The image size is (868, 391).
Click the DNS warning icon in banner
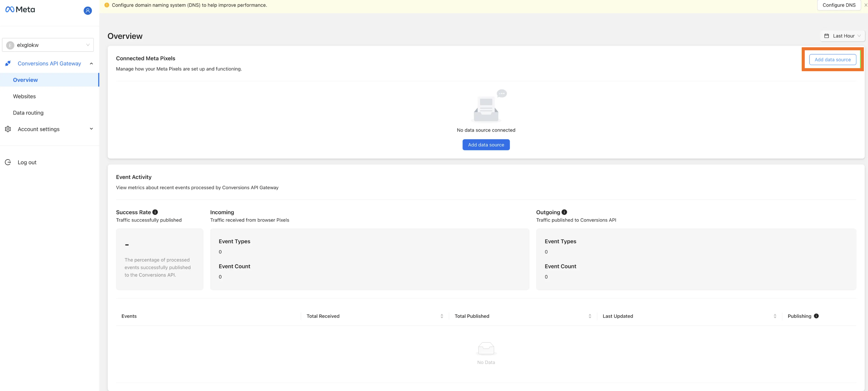click(107, 5)
